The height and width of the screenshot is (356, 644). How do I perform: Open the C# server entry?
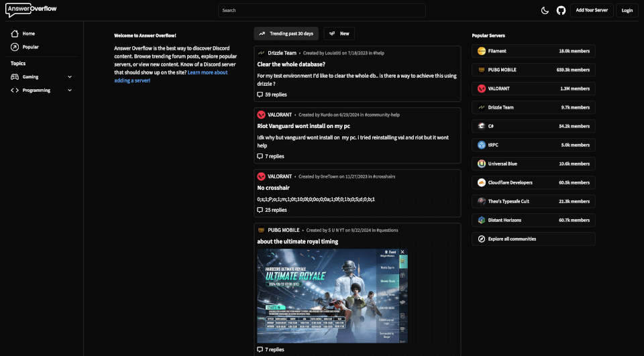[x=533, y=127]
